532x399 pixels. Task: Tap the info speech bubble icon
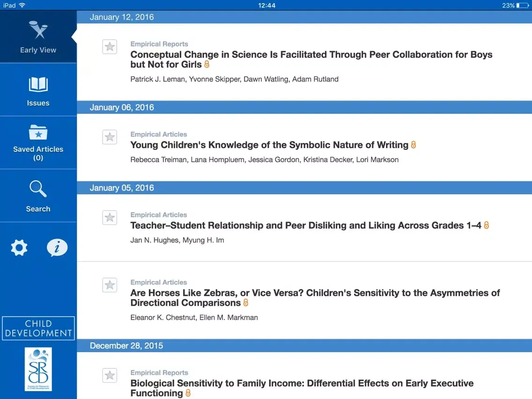(57, 247)
